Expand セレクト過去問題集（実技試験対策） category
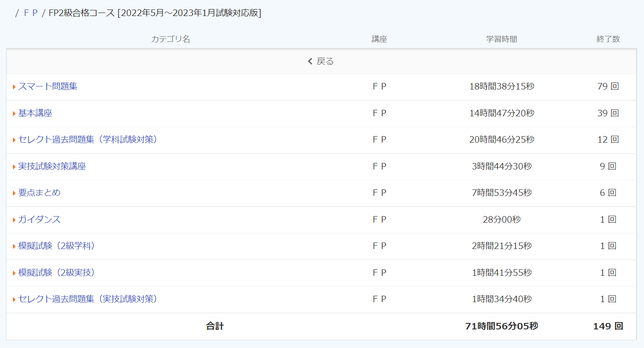The height and width of the screenshot is (348, 644). tap(87, 299)
